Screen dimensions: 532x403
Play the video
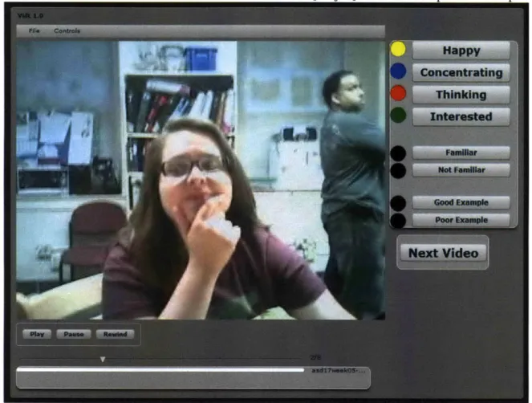37,334
